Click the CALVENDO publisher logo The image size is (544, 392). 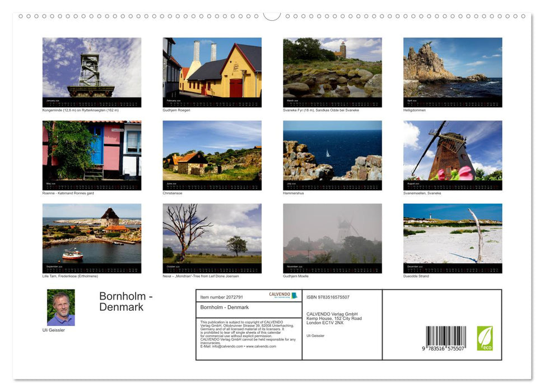pos(278,295)
